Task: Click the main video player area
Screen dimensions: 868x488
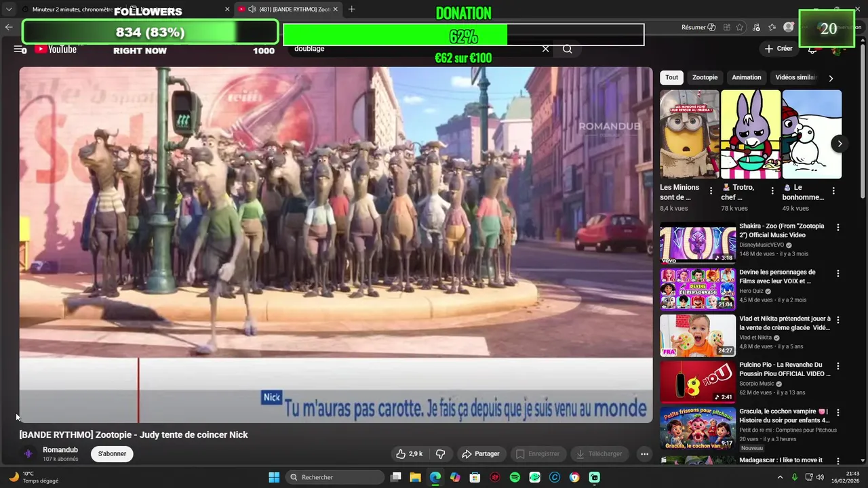Action: [x=336, y=244]
